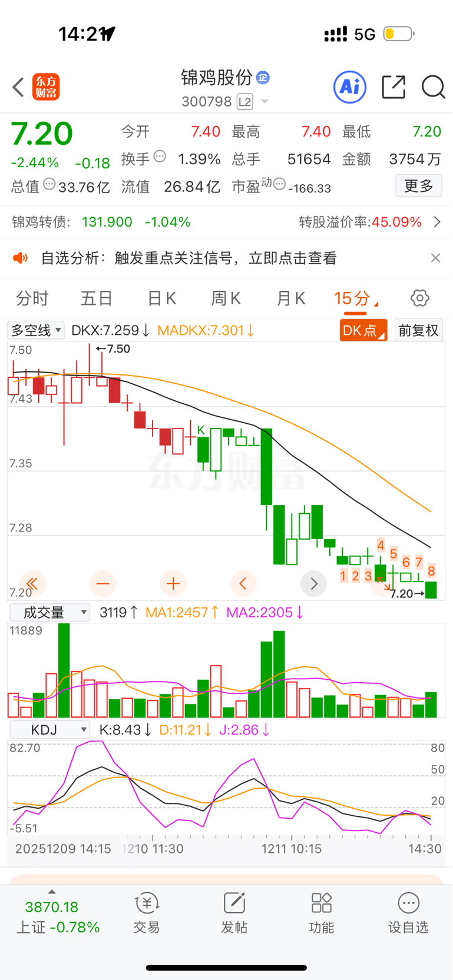Viewport: 453px width, 980px height.
Task: Tap the 5G status indicator
Action: (365, 35)
